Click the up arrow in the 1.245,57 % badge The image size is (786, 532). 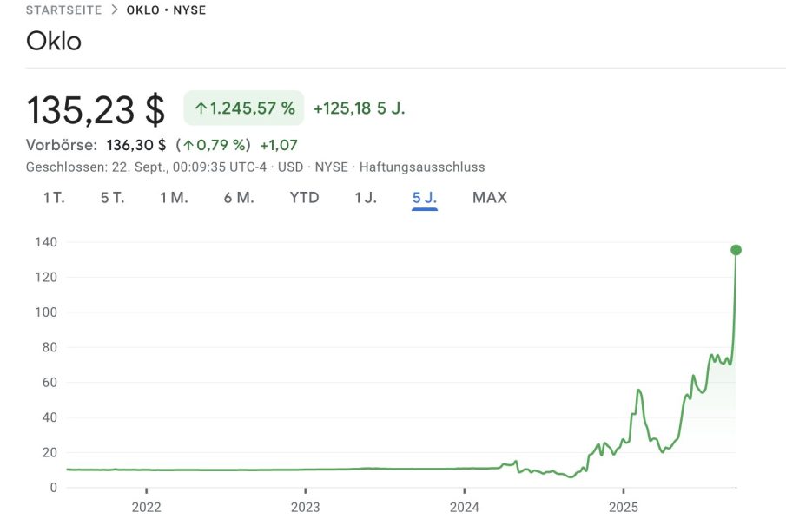pyautogui.click(x=201, y=108)
